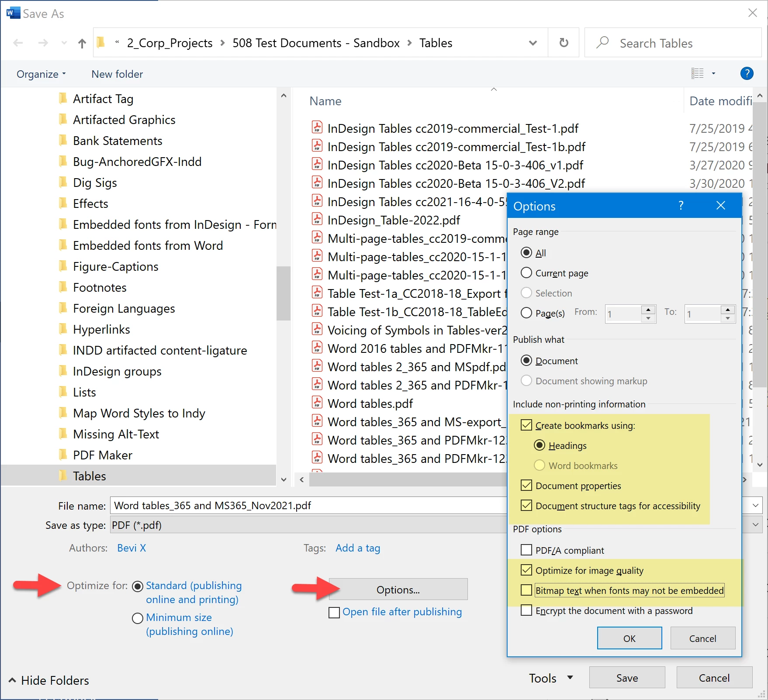Image resolution: width=768 pixels, height=700 pixels.
Task: Click Add a tag link
Action: (x=358, y=548)
